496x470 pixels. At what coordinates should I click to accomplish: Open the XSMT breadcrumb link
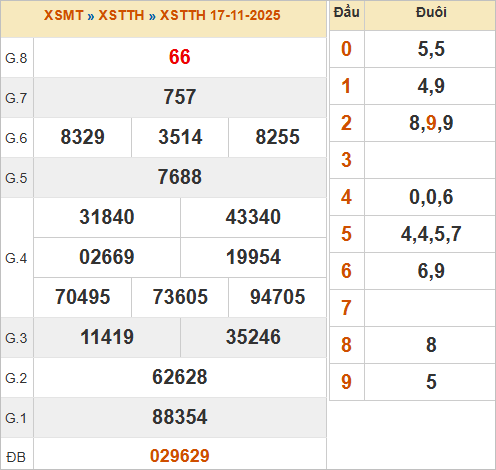click(x=64, y=15)
